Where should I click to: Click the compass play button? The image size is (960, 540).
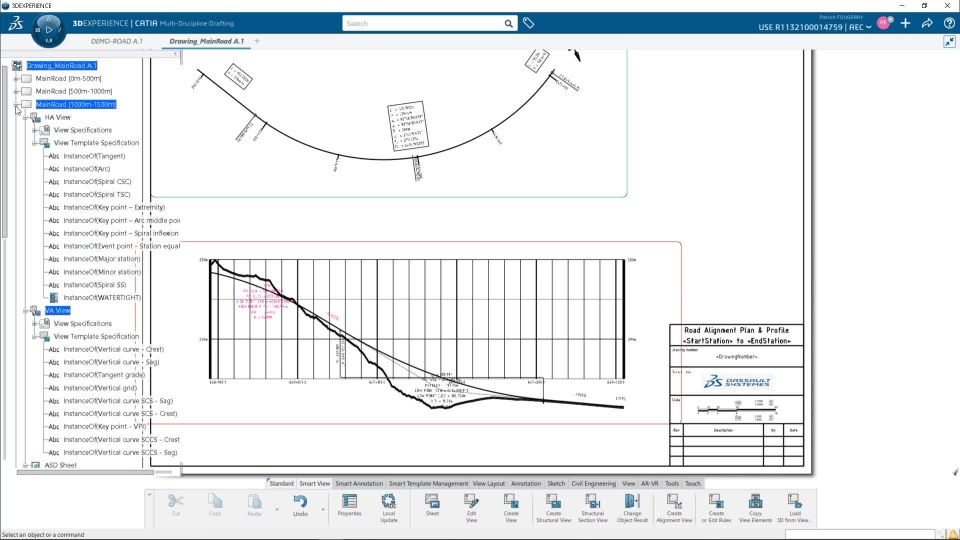[49, 29]
